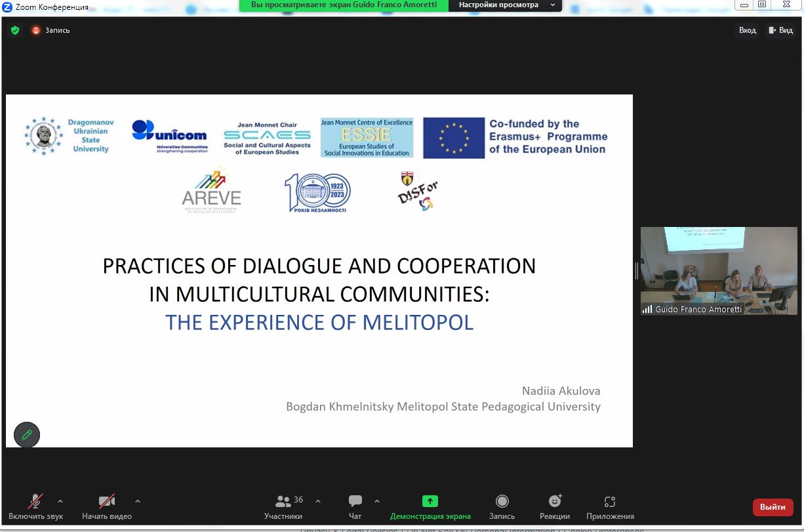This screenshot has height=532, width=804.
Task: Click the green encryption shield icon
Action: click(15, 30)
